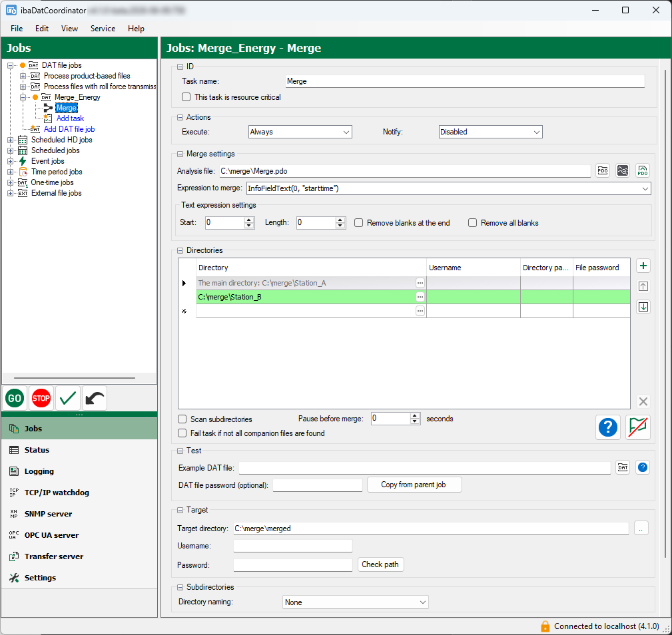Increase Start value with up arrow
Image resolution: width=672 pixels, height=635 pixels.
tap(249, 220)
